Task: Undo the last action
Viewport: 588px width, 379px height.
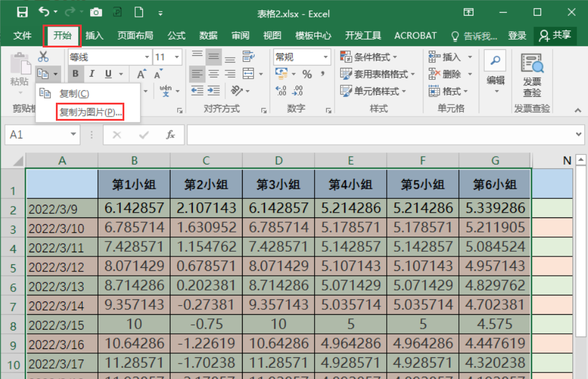Action: [44, 12]
